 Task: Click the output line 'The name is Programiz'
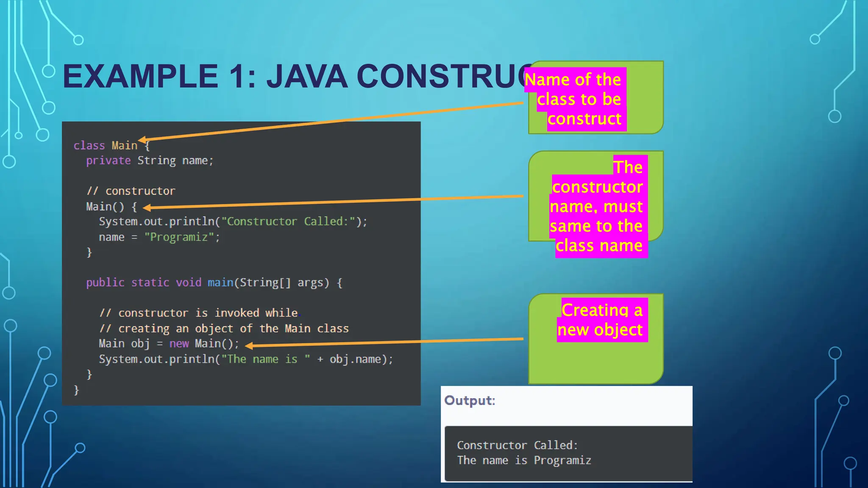pyautogui.click(x=524, y=460)
